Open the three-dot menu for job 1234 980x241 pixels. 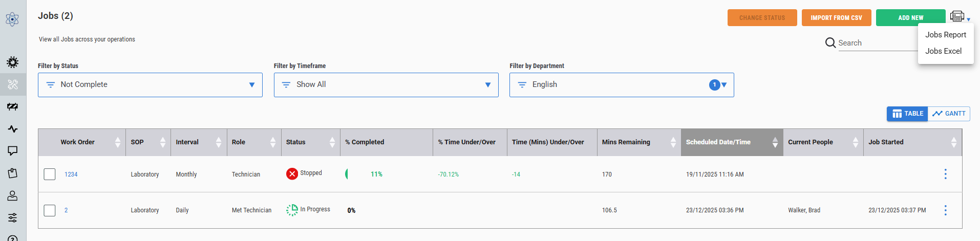[x=945, y=174]
